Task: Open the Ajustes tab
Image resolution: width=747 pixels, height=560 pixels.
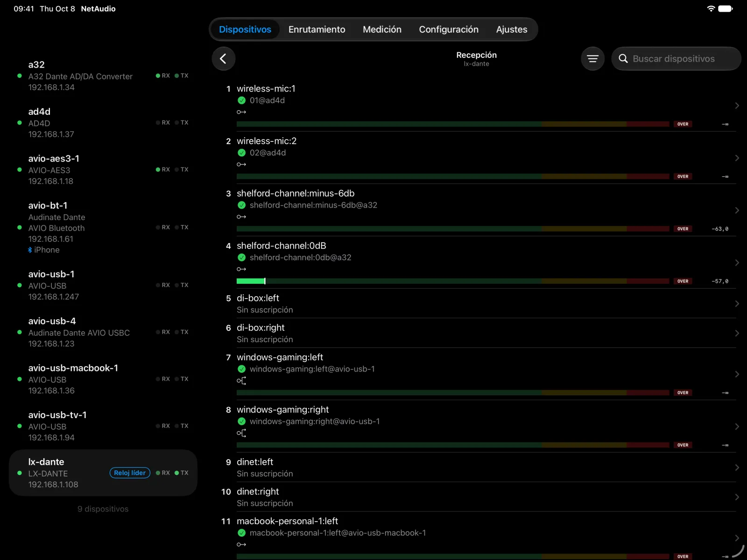Action: coord(512,29)
